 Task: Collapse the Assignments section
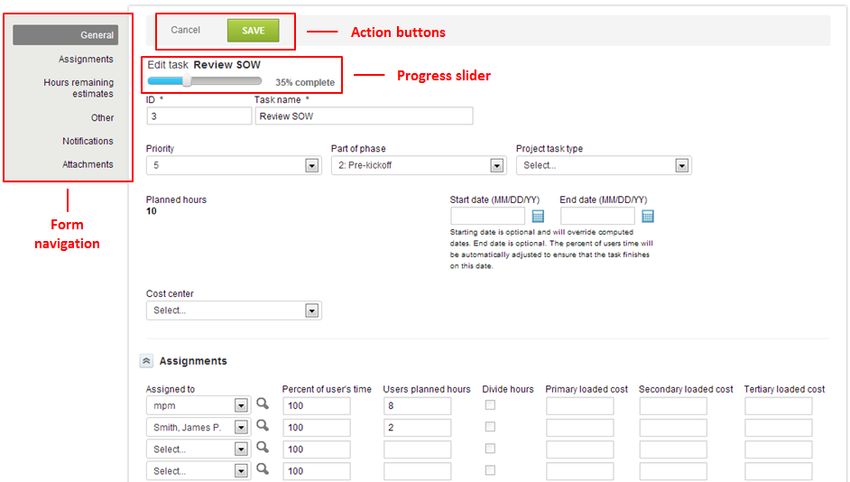(x=146, y=361)
